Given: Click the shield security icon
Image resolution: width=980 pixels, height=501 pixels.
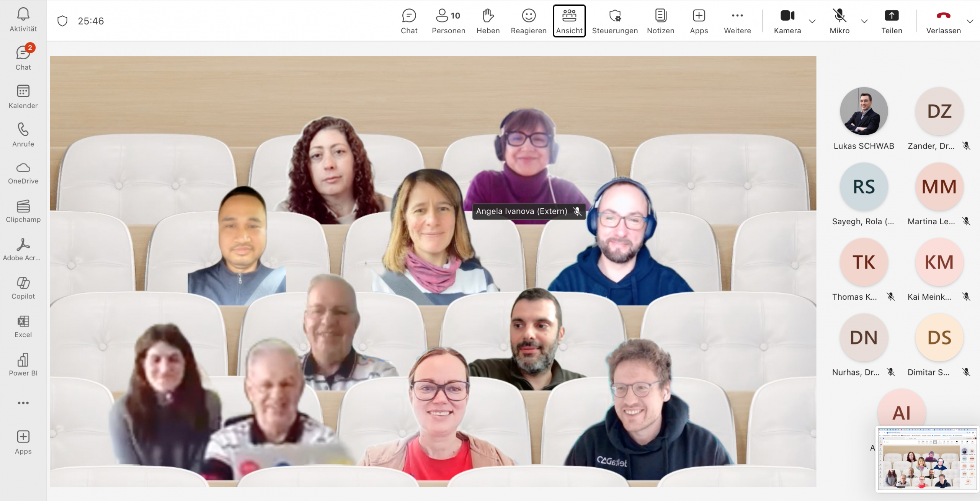Looking at the screenshot, I should (x=62, y=21).
